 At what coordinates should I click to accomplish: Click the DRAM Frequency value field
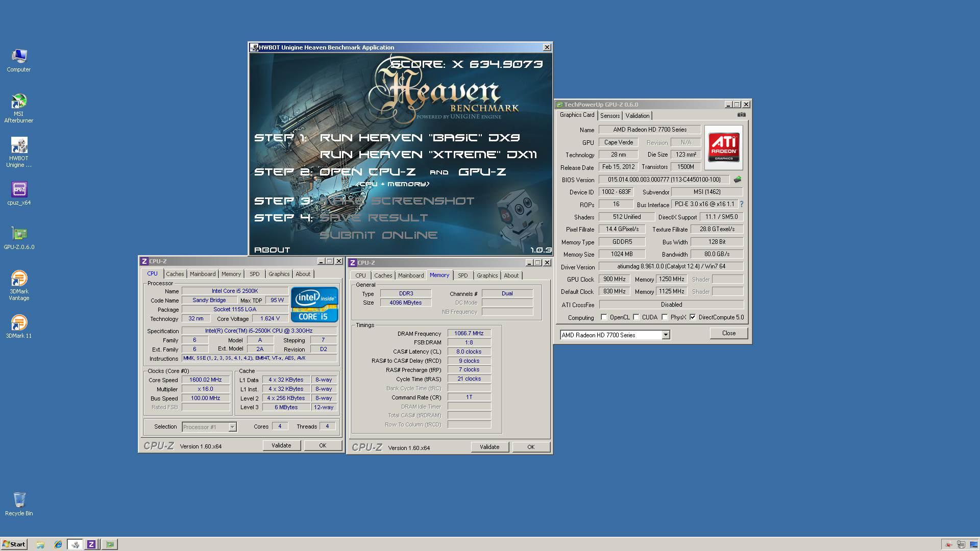[469, 333]
